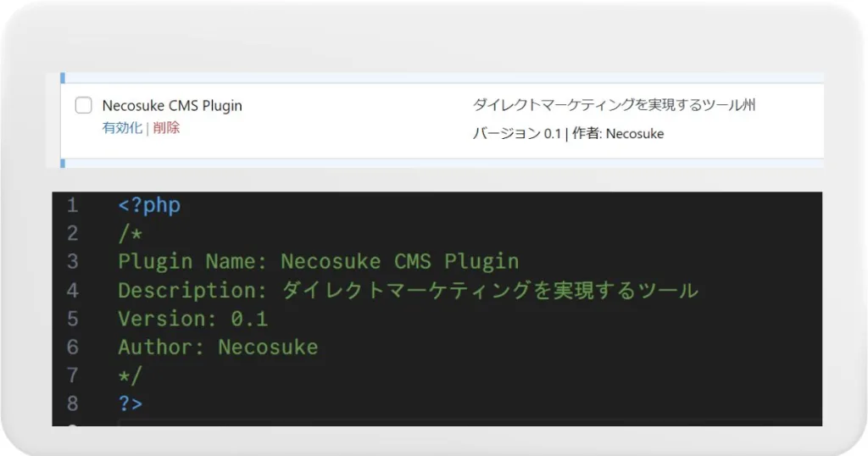868x456 pixels.
Task: Click line number 3 in the gutter
Action: [x=73, y=261]
